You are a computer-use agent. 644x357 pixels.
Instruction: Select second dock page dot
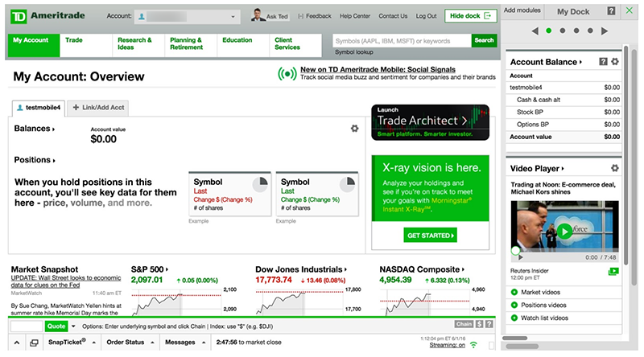coord(563,31)
